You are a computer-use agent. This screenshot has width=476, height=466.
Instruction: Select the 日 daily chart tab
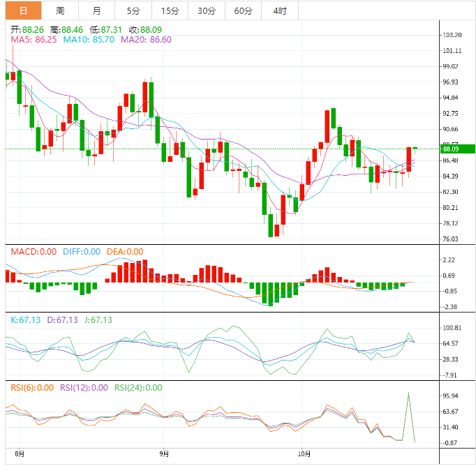23,10
